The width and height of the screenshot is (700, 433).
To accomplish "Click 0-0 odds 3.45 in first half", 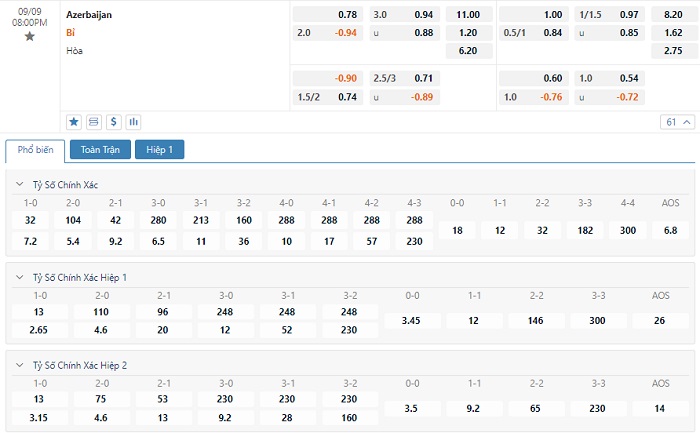I will [x=412, y=321].
